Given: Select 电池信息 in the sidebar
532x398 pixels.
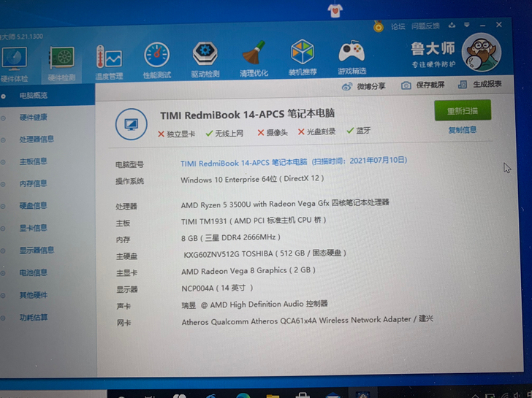Looking at the screenshot, I should (34, 272).
